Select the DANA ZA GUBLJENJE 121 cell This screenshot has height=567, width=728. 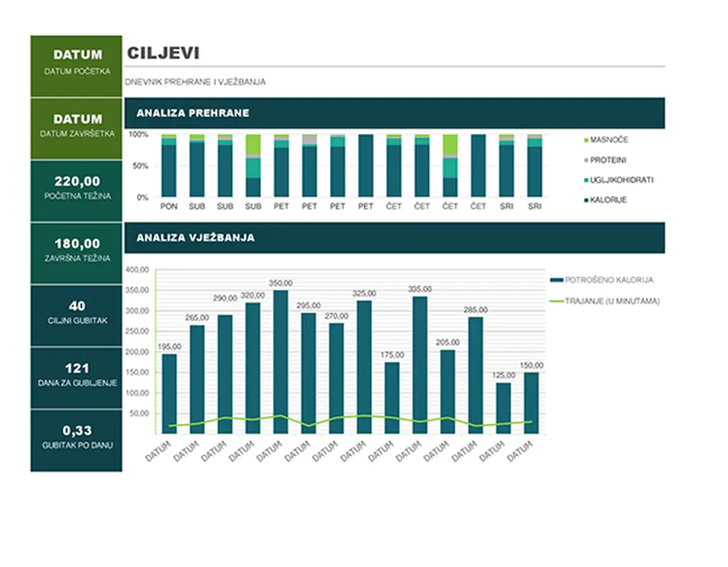point(76,369)
